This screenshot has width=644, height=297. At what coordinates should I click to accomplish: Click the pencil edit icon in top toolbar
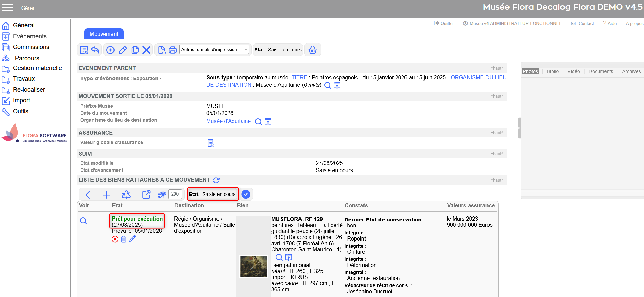tap(123, 50)
